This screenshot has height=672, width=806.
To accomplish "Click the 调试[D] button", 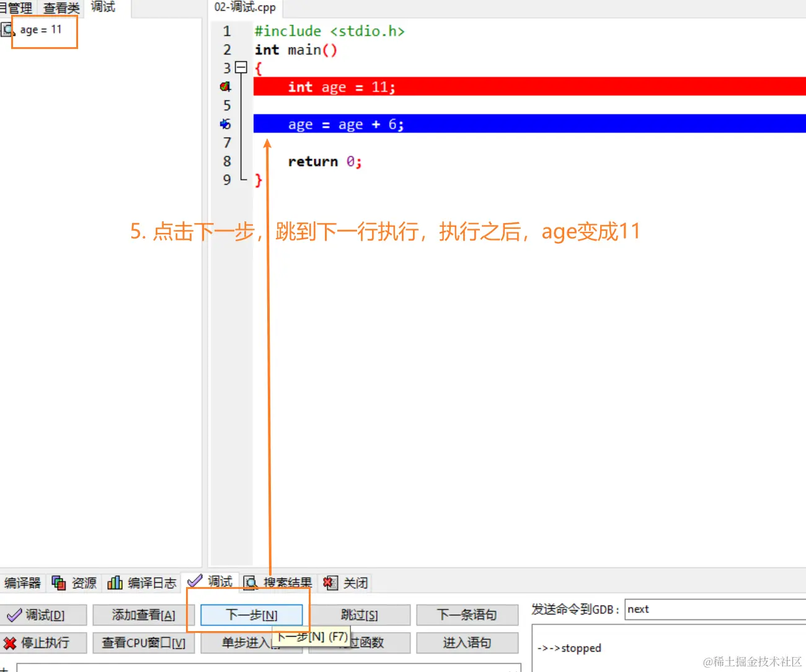I will 43,615.
